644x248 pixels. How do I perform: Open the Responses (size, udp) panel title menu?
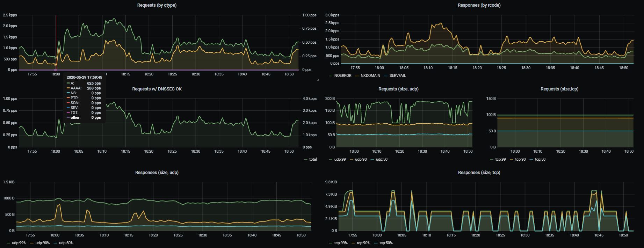[157, 173]
